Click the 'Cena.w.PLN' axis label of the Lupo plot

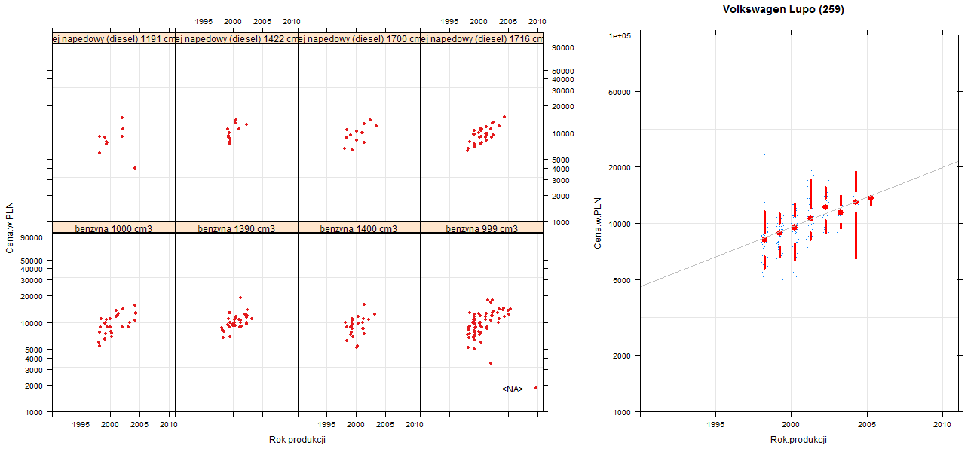(x=598, y=223)
